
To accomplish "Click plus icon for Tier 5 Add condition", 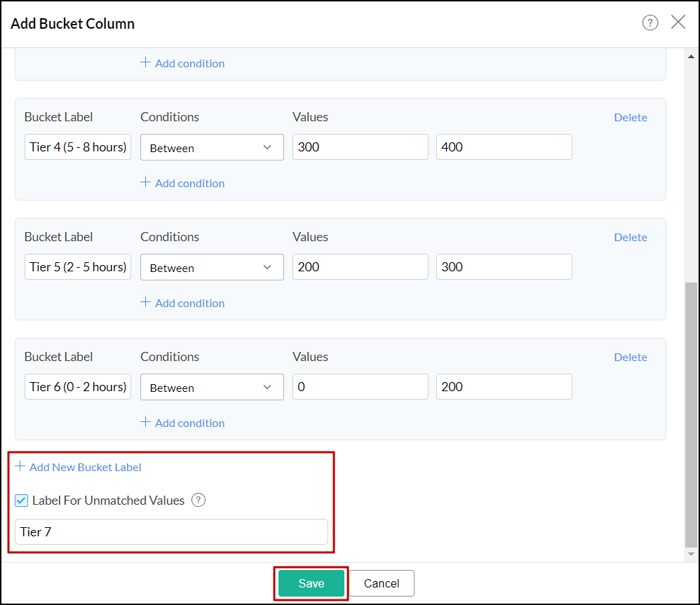I will [x=145, y=302].
